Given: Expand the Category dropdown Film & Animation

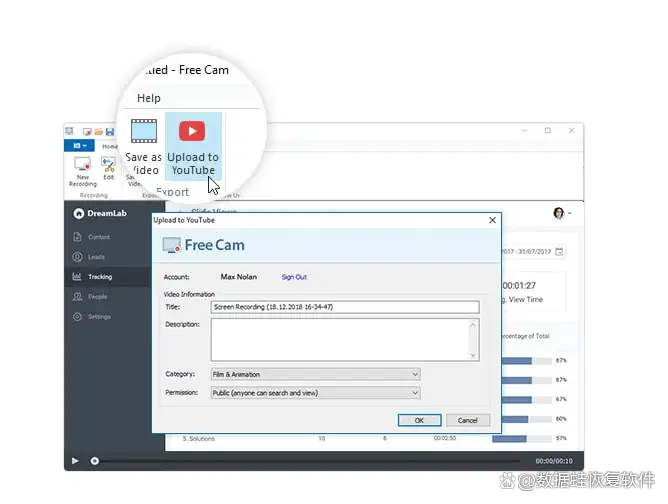Looking at the screenshot, I should 316,374.
